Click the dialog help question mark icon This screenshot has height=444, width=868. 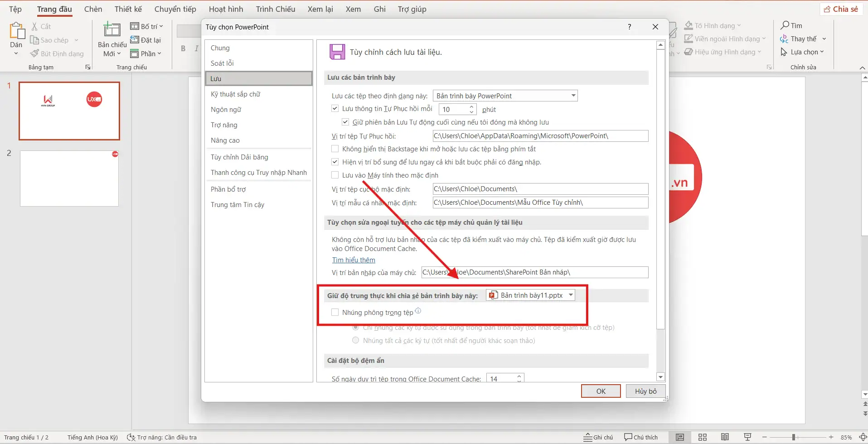point(629,27)
